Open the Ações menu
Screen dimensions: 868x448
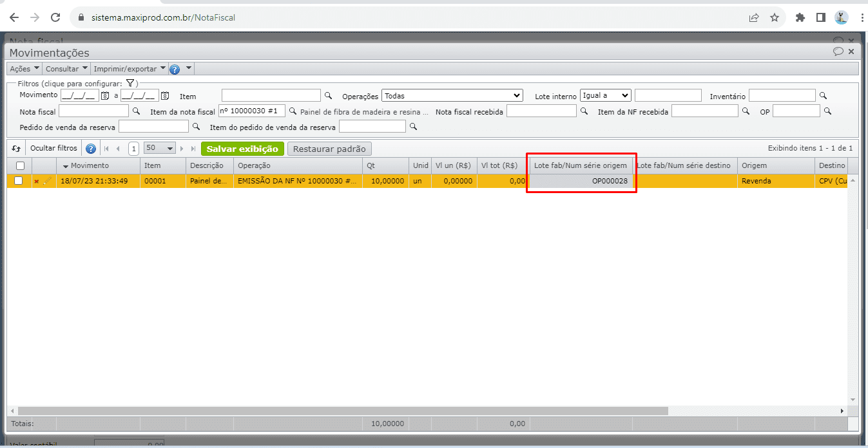click(x=24, y=69)
